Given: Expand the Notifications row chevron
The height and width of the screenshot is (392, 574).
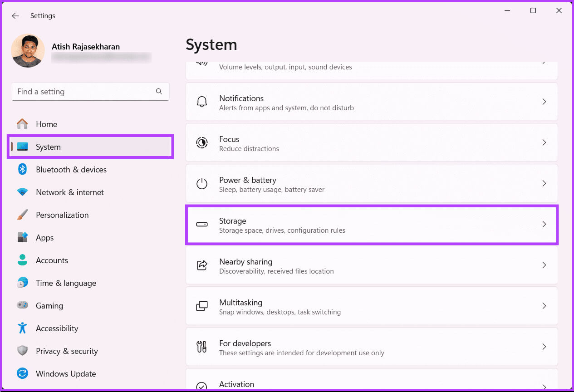Looking at the screenshot, I should [544, 102].
